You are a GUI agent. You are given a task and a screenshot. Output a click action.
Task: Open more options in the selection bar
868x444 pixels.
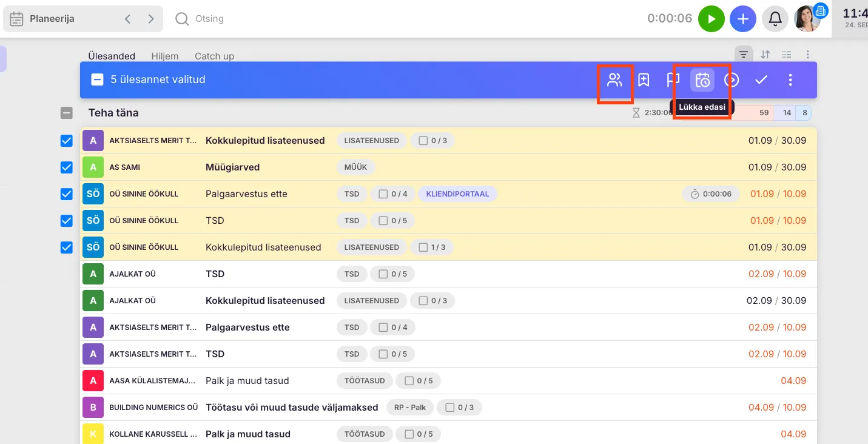[790, 80]
